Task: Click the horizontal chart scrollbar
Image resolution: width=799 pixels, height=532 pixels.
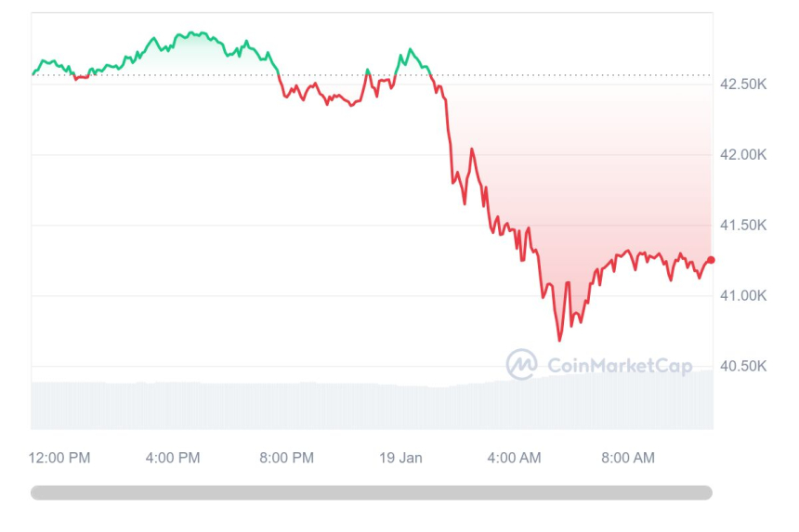Action: coord(372,493)
